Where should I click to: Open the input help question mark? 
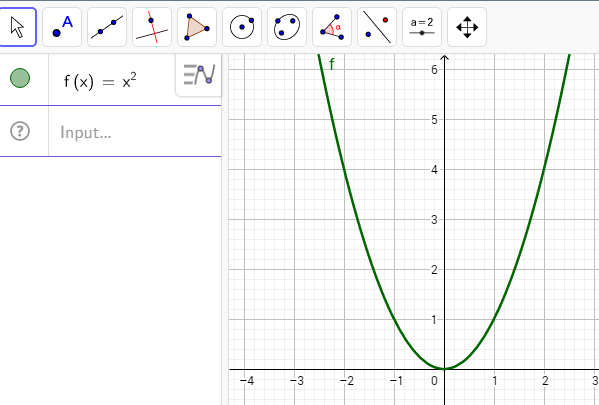20,131
